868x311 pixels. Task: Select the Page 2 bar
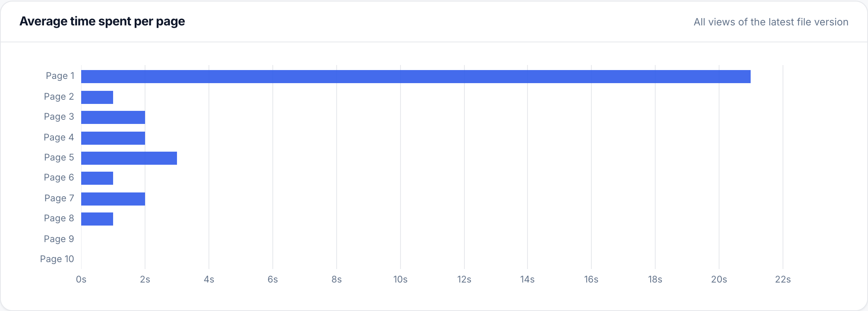pos(97,97)
